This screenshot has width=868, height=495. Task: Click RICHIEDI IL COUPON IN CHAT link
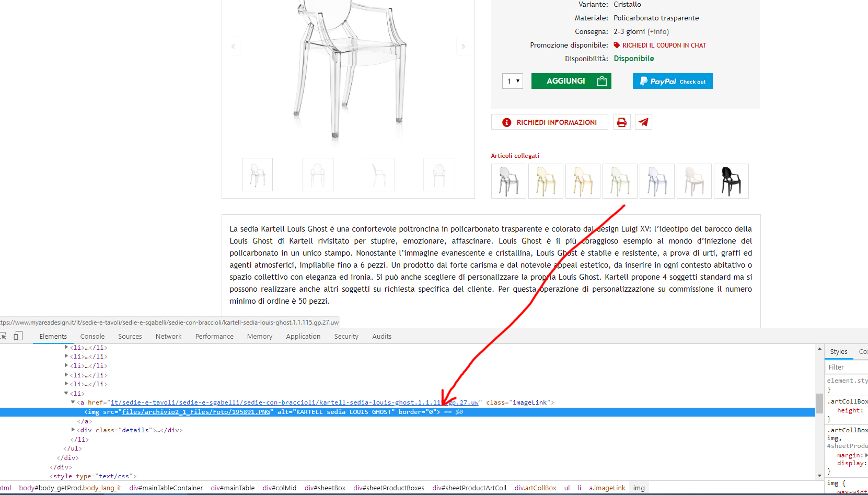pos(664,45)
